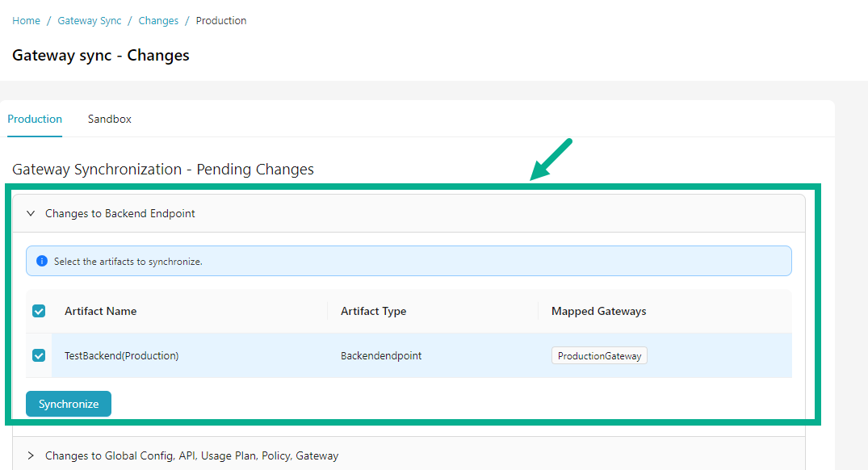Go to Home in the breadcrumb
Image resolution: width=868 pixels, height=470 pixels.
tap(26, 21)
